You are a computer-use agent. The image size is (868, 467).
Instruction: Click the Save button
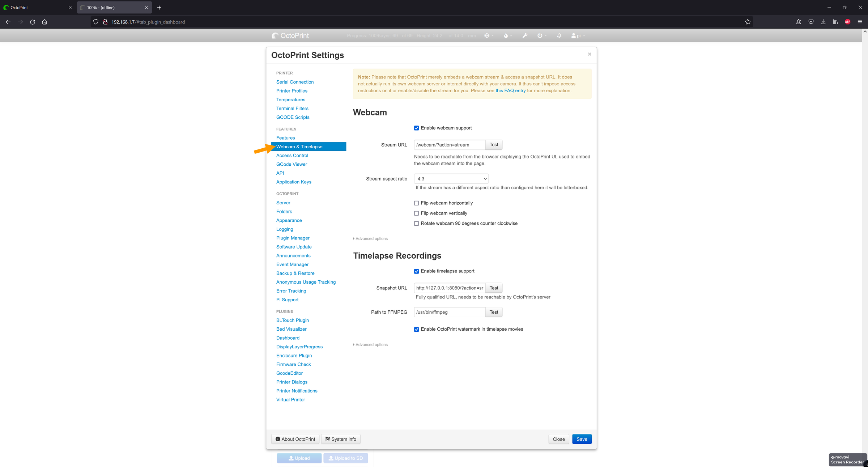582,439
